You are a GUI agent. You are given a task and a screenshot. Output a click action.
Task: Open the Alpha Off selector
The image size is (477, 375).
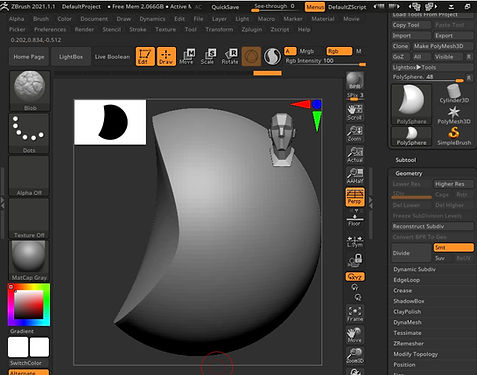(x=29, y=176)
